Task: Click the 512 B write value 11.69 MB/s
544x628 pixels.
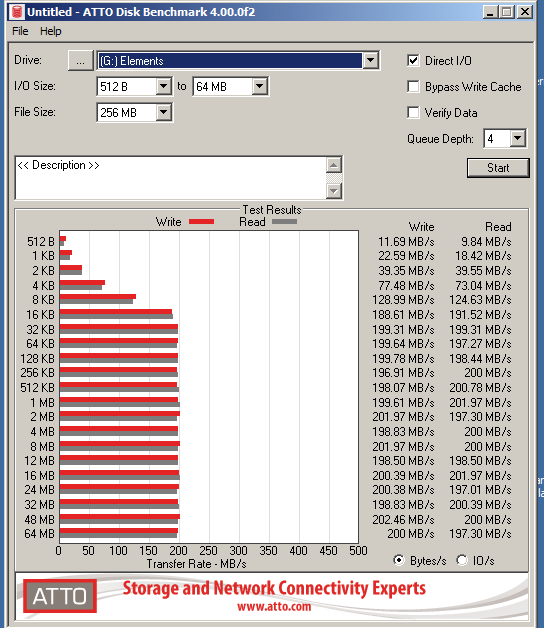Action: coord(406,242)
